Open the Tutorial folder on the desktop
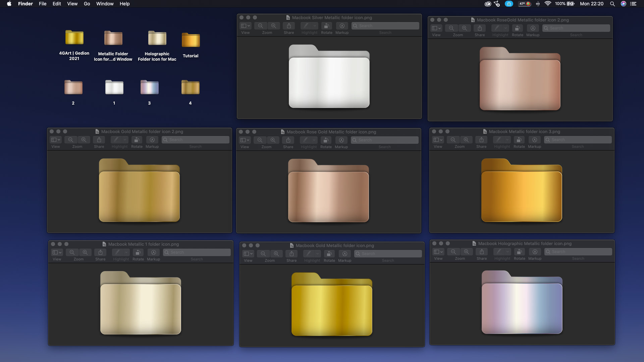This screenshot has height=362, width=644. click(190, 39)
